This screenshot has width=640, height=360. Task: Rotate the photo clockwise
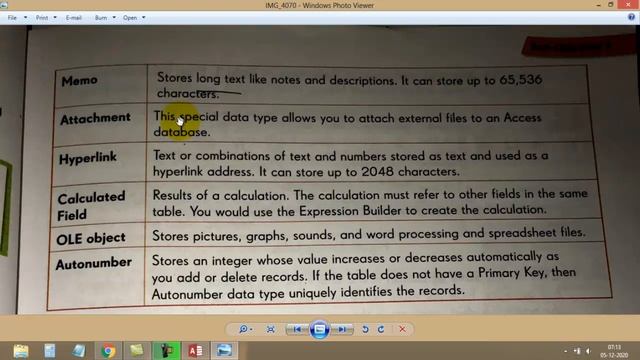tap(381, 329)
